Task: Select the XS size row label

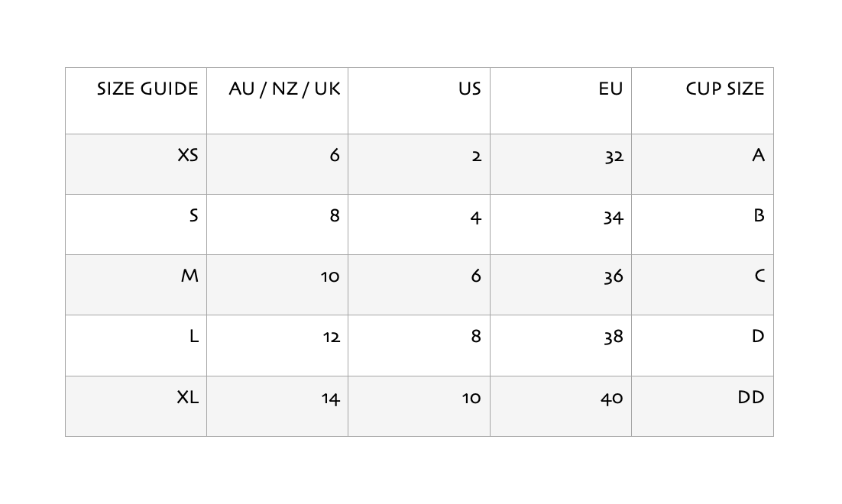Action: (187, 155)
